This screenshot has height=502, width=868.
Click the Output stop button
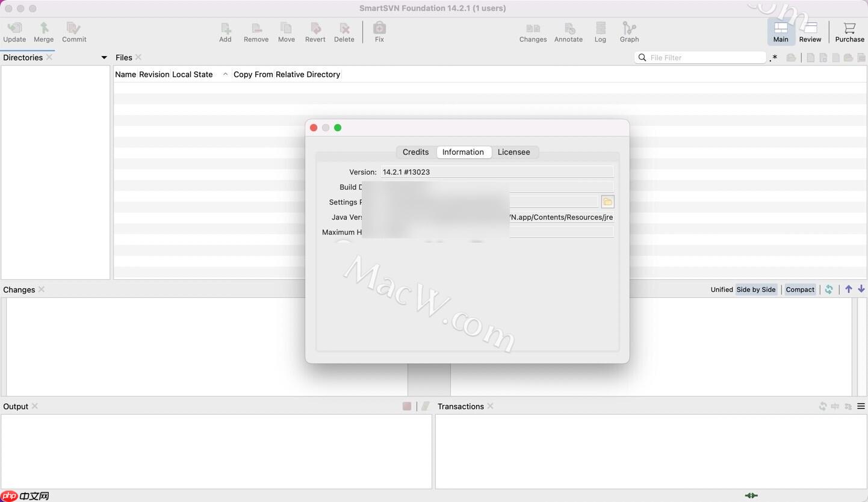pyautogui.click(x=407, y=406)
